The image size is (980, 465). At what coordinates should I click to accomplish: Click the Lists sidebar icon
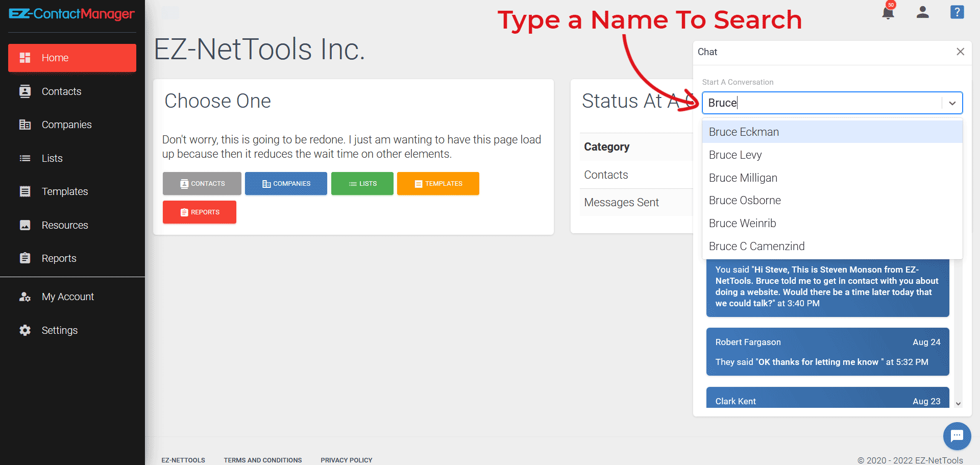25,158
